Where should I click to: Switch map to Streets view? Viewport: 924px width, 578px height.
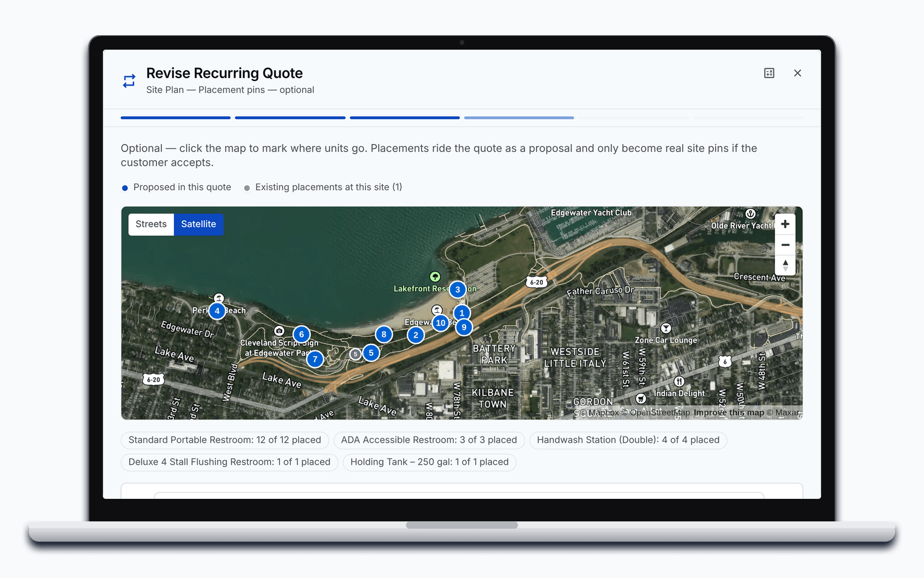click(x=151, y=224)
